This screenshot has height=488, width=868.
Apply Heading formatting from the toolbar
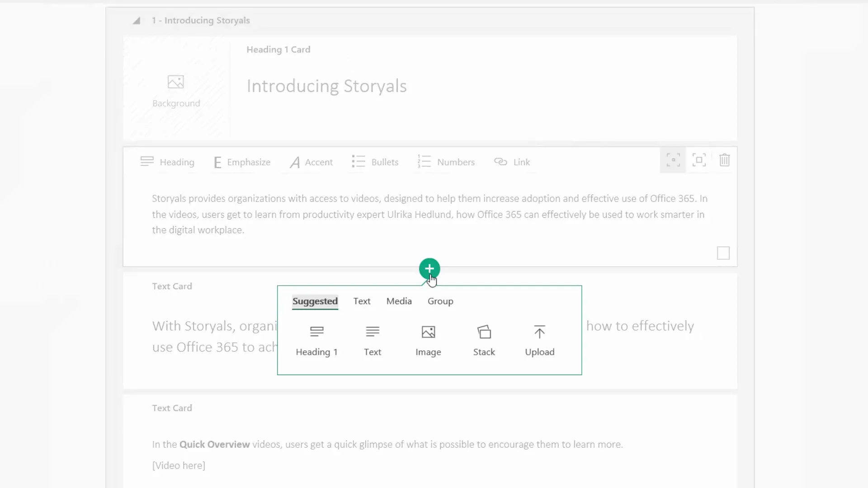[167, 162]
